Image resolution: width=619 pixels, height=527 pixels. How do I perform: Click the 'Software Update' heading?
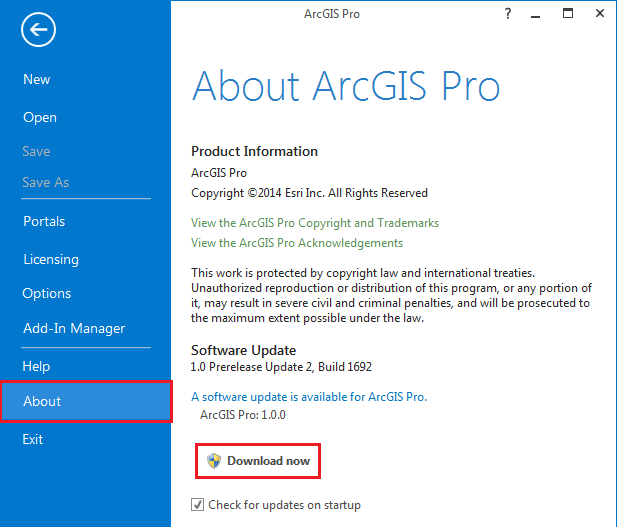coord(244,350)
